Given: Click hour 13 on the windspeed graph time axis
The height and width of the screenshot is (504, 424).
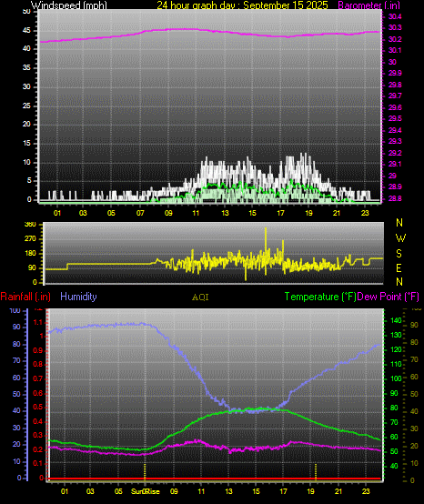Looking at the screenshot, I should pyautogui.click(x=225, y=213).
